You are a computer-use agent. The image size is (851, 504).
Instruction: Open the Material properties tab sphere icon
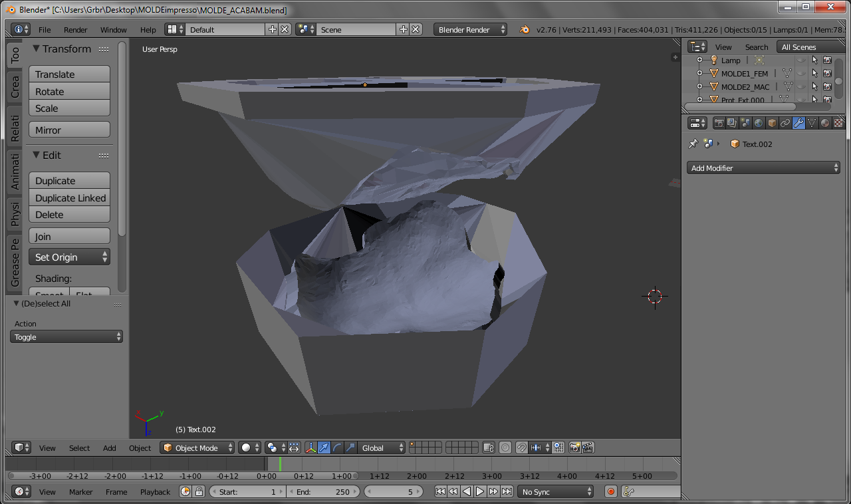click(x=825, y=123)
